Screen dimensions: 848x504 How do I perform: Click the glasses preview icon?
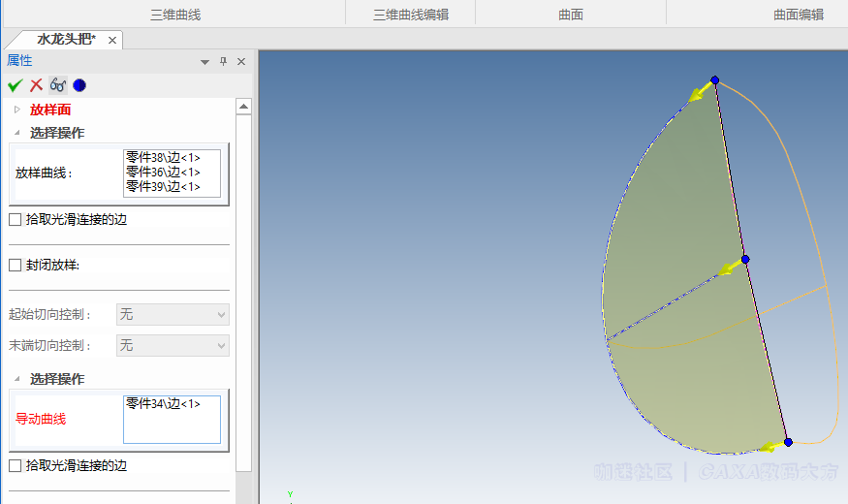58,85
